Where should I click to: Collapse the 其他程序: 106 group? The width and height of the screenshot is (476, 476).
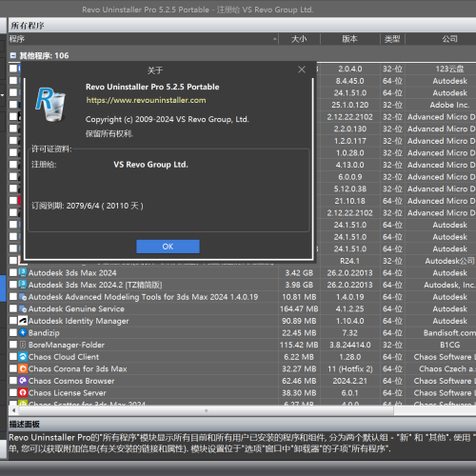pos(13,56)
